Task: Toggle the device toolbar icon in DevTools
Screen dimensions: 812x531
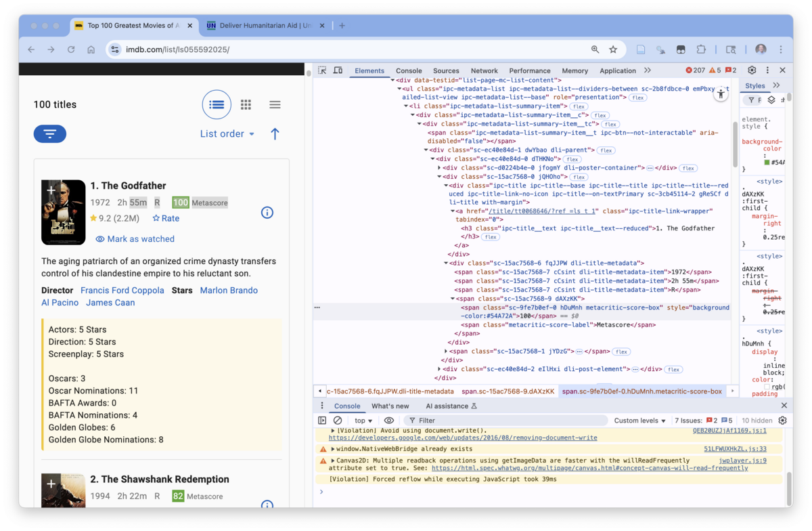Action: click(x=338, y=70)
